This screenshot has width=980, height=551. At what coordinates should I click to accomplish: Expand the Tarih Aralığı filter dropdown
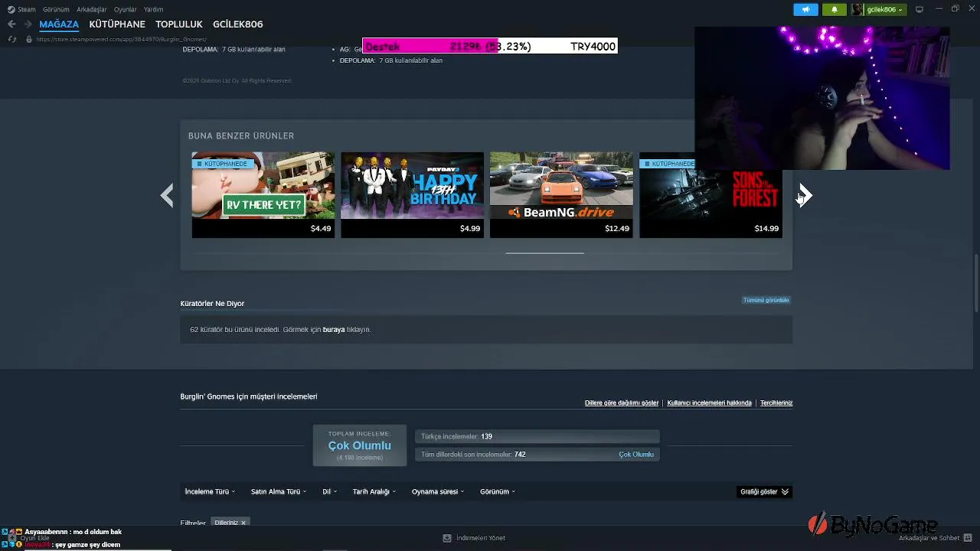tap(374, 492)
